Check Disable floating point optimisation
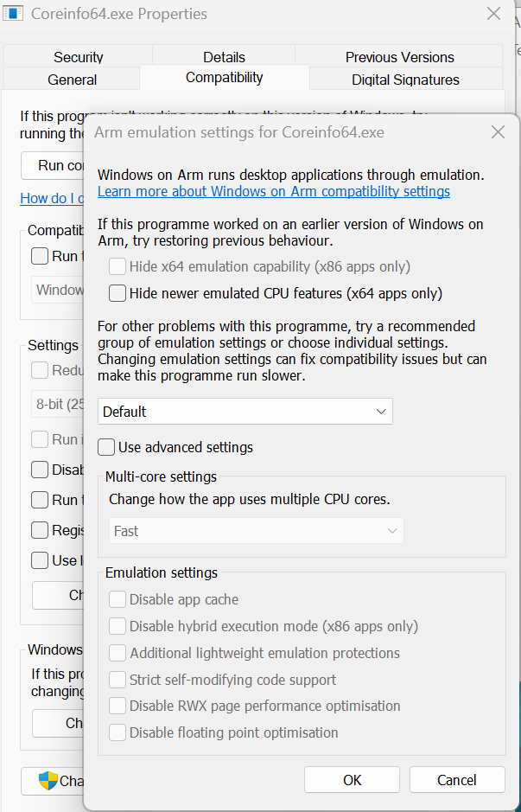Image resolution: width=521 pixels, height=812 pixels. tap(117, 732)
